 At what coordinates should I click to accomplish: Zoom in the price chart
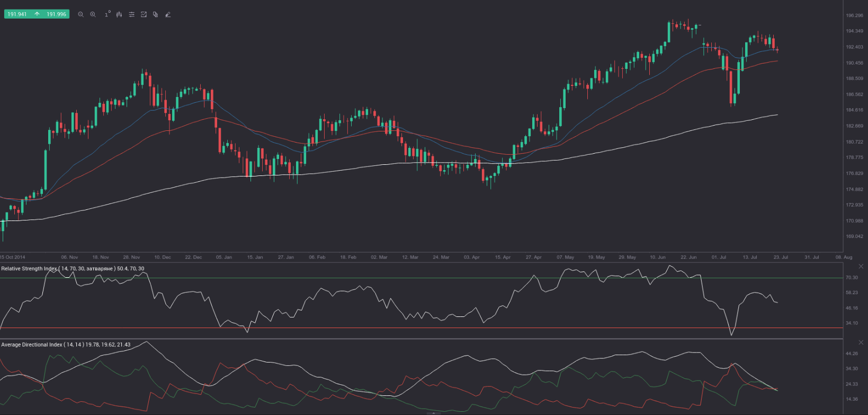click(x=93, y=14)
